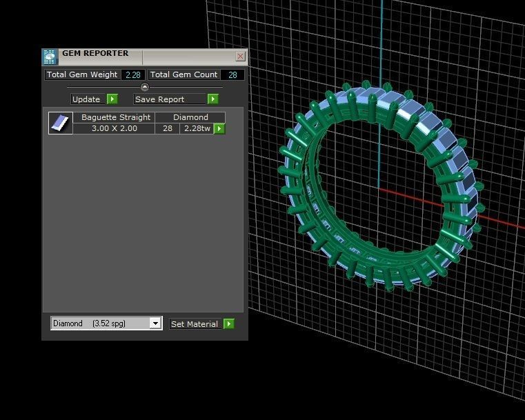Click the Total Gem Count value 28
Image resolution: width=525 pixels, height=420 pixels.
(232, 74)
